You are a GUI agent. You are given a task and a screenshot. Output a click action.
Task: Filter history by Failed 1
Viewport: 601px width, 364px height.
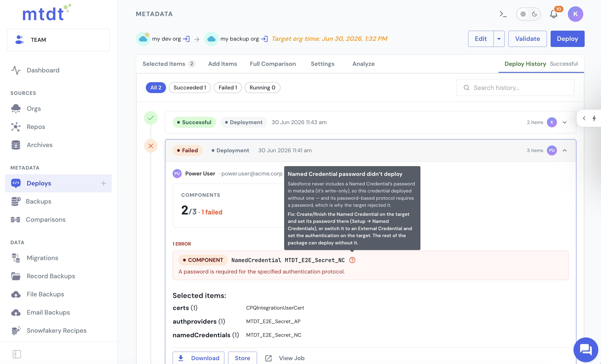[x=228, y=87]
